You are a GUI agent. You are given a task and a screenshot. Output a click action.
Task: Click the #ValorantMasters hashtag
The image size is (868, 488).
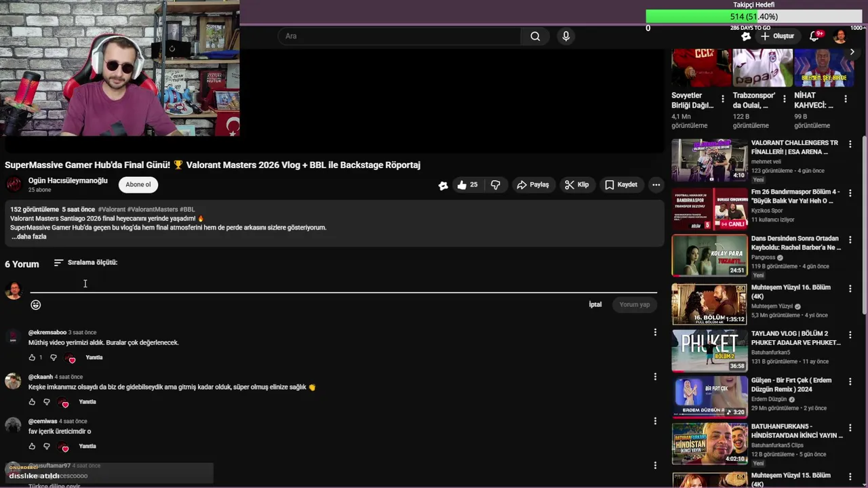point(152,209)
